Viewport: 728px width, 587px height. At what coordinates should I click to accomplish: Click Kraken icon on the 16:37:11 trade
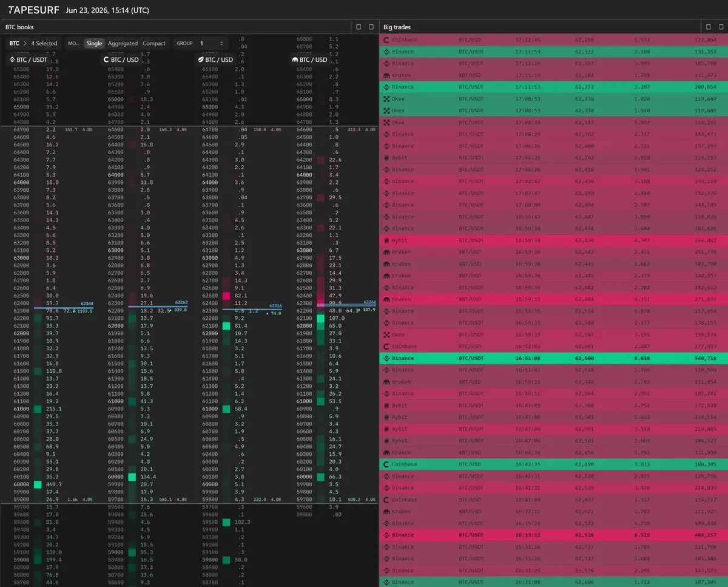tap(386, 512)
